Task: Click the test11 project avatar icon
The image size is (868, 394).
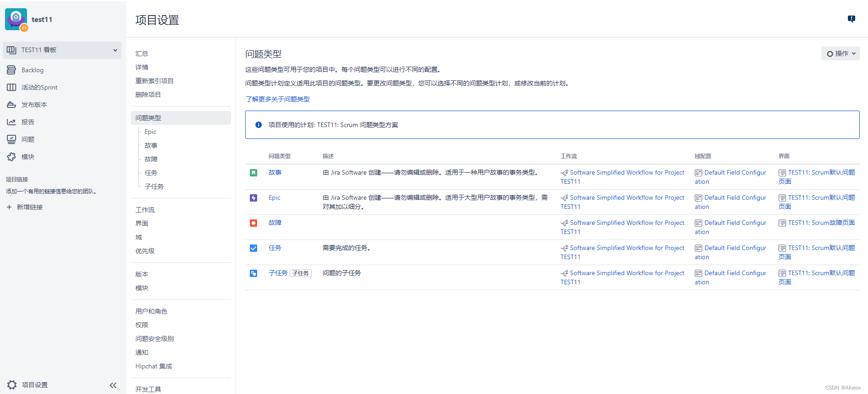Action: coord(16,19)
